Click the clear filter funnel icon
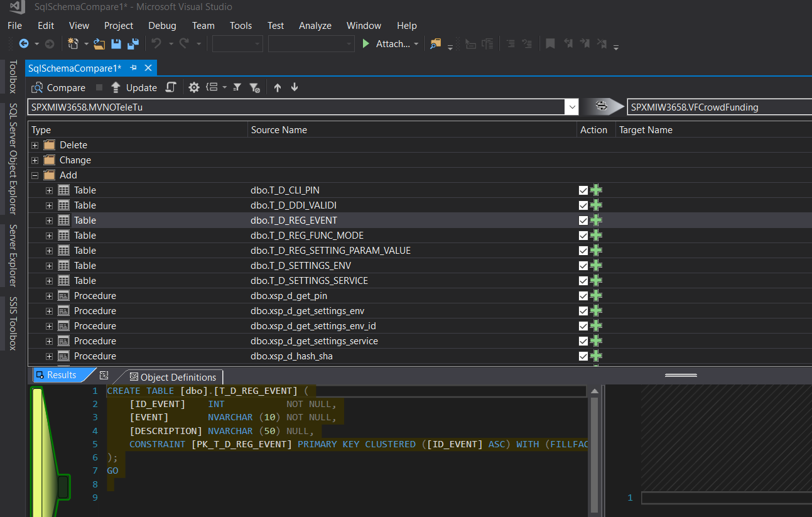The width and height of the screenshot is (812, 517). pyautogui.click(x=254, y=87)
